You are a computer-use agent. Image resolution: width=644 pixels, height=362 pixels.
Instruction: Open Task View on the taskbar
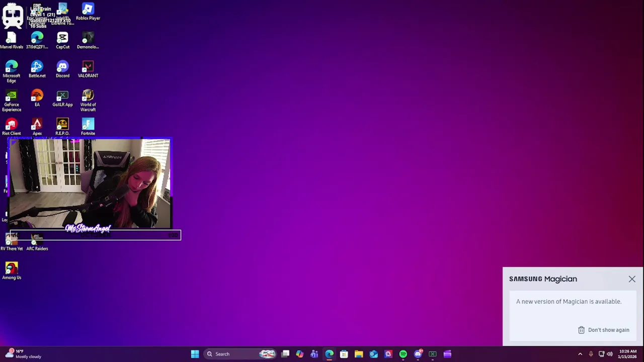pyautogui.click(x=285, y=354)
